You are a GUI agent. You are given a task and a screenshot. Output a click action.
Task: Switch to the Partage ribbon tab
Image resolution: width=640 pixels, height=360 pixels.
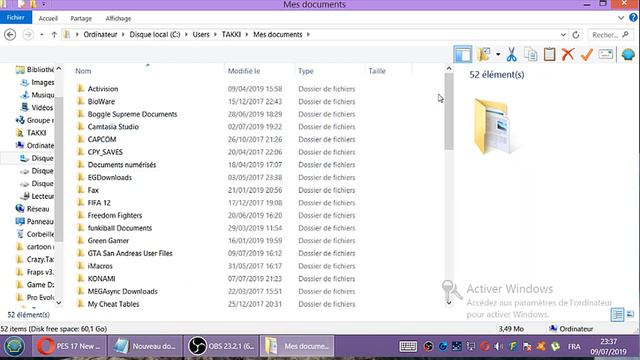coord(81,18)
